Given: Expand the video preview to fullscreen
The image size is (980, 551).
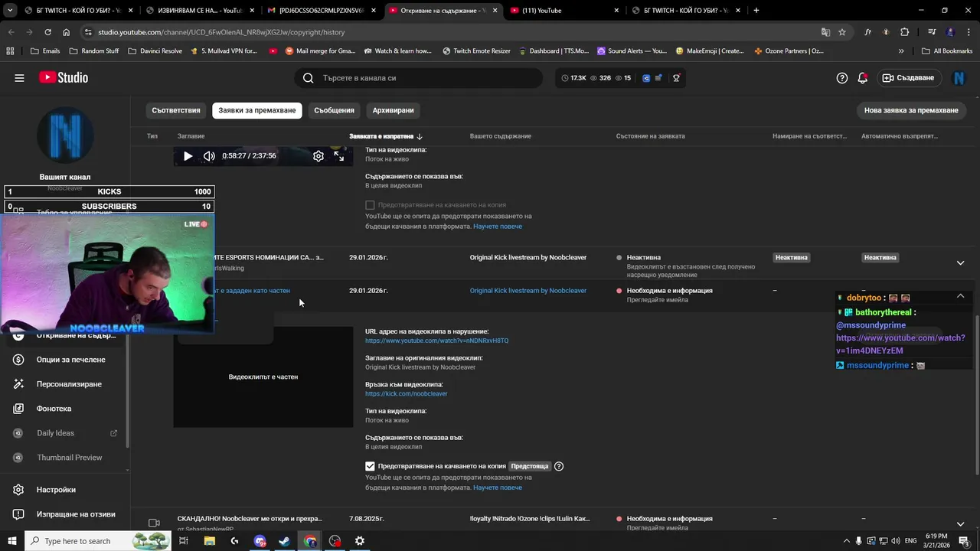Looking at the screenshot, I should click(x=339, y=156).
